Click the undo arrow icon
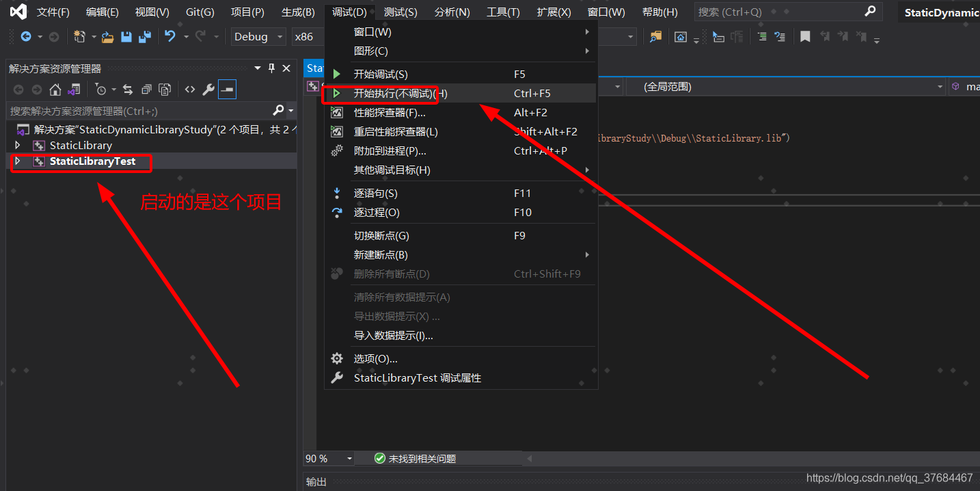The width and height of the screenshot is (980, 491). [170, 37]
